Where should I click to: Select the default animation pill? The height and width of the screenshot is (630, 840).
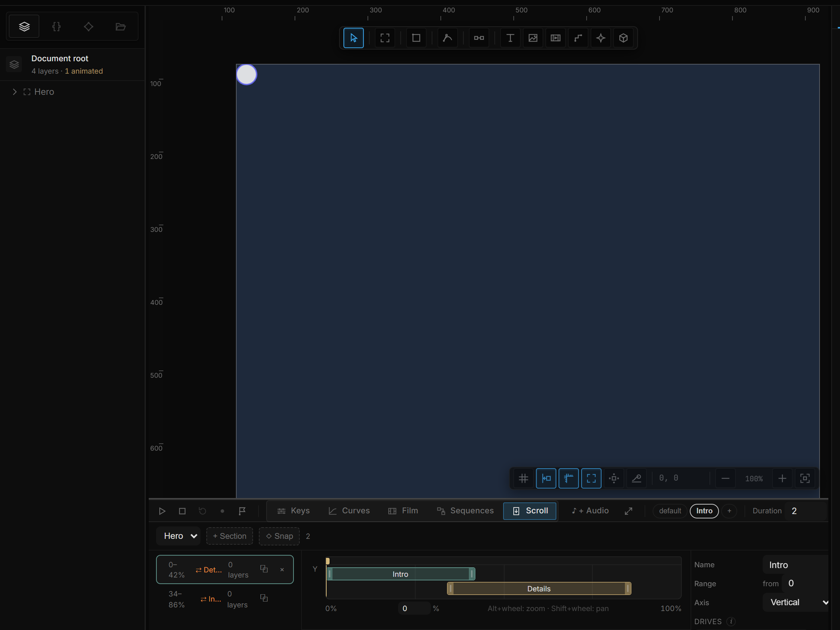point(670,511)
